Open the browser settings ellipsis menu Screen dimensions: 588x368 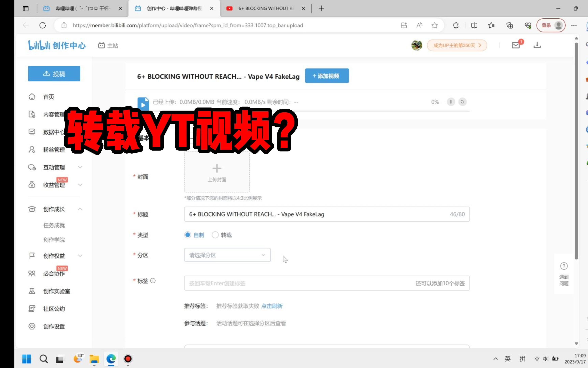coord(574,25)
